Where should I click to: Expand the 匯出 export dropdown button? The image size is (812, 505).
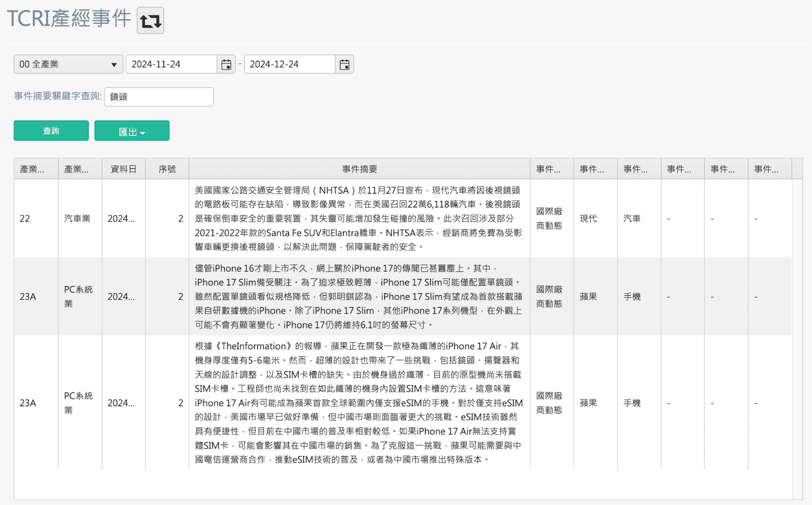(132, 131)
